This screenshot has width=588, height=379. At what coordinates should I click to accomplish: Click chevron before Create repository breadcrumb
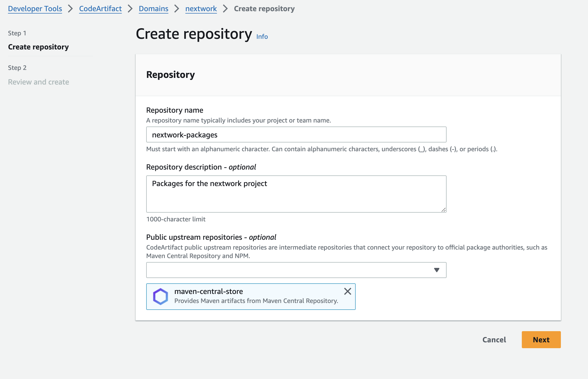(225, 9)
